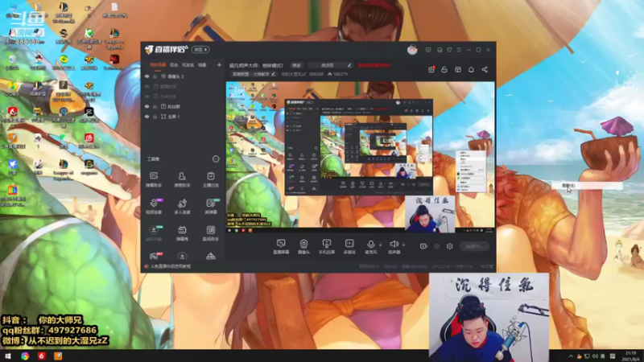
Task: Switch to the third scene tab
Action: [188, 65]
